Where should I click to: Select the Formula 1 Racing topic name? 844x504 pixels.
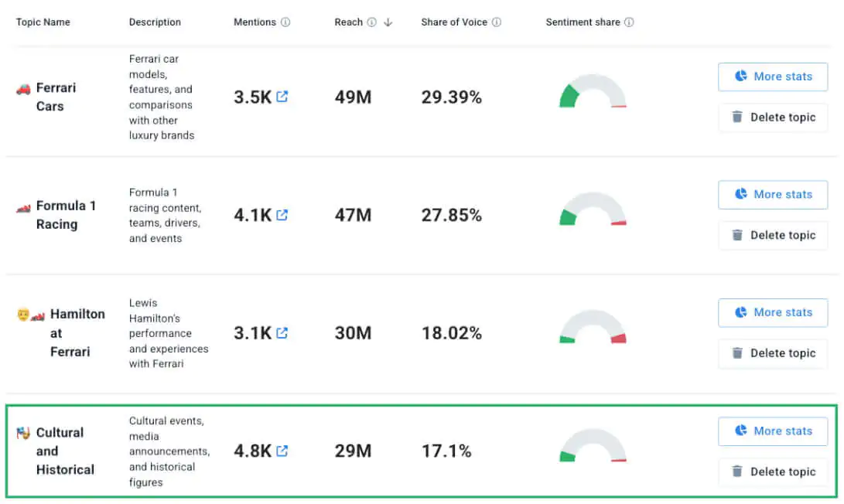click(x=66, y=215)
